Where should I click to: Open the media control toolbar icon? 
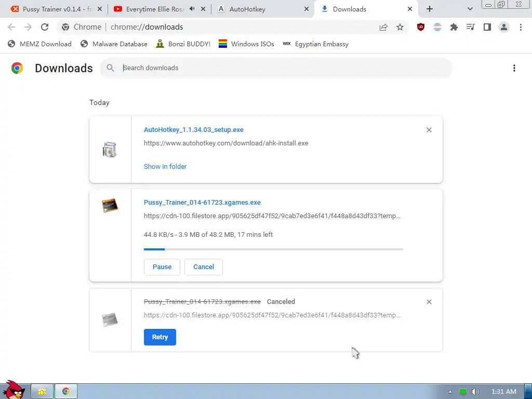(x=471, y=27)
